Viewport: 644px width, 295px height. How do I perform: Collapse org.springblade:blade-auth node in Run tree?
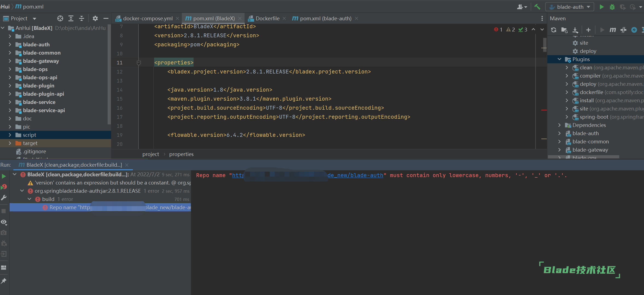click(x=22, y=191)
